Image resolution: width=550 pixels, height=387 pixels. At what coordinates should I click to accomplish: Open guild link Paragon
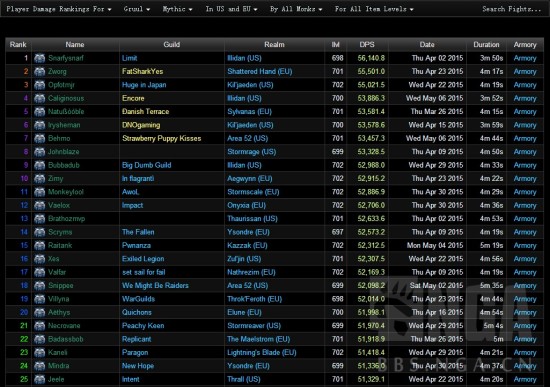[135, 353]
